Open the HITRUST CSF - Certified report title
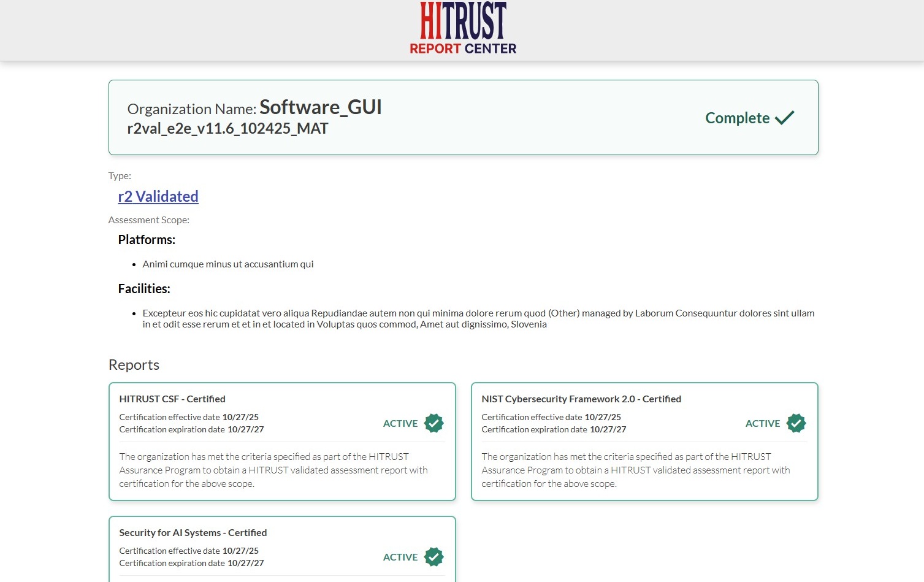The height and width of the screenshot is (582, 924). click(172, 399)
